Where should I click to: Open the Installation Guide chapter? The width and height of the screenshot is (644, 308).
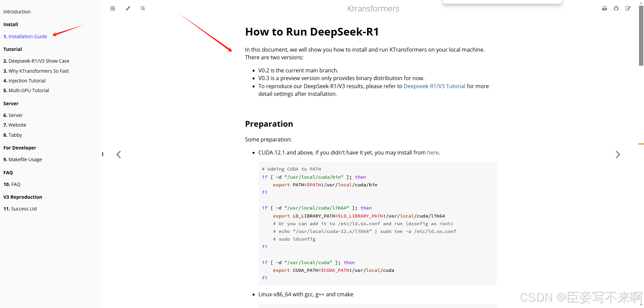(25, 37)
